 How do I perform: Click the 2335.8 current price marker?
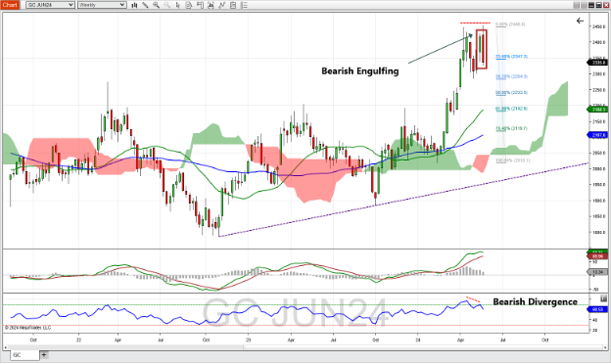(x=598, y=63)
